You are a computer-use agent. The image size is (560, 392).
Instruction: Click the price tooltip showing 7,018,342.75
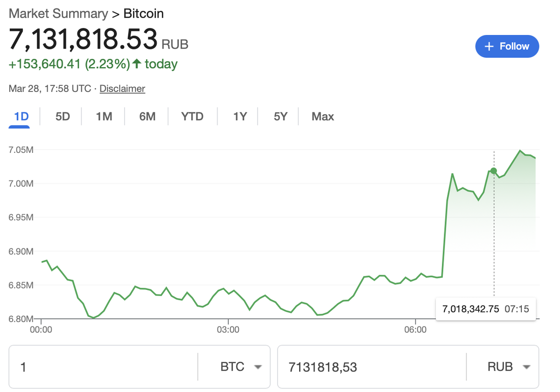click(485, 309)
